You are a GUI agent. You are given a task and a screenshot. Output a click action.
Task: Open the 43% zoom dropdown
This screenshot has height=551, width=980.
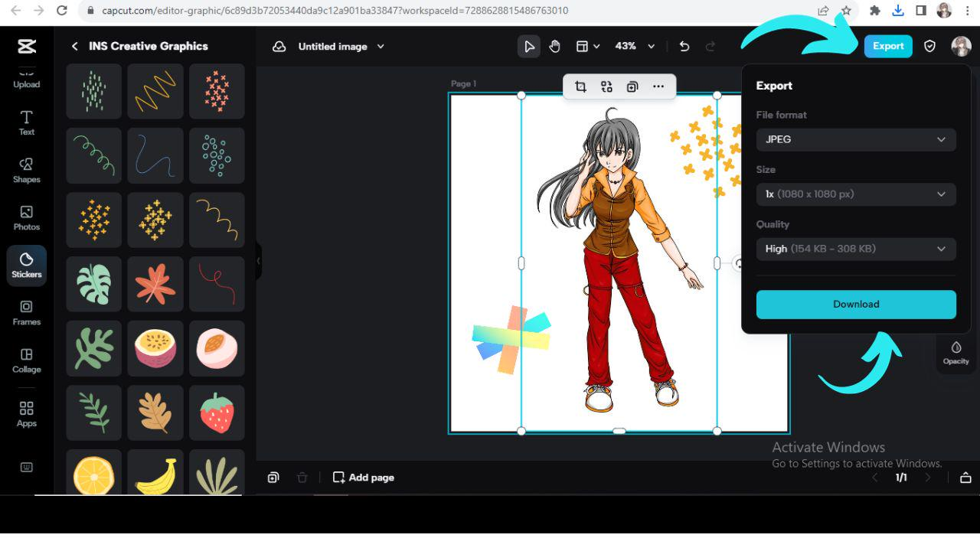point(635,47)
